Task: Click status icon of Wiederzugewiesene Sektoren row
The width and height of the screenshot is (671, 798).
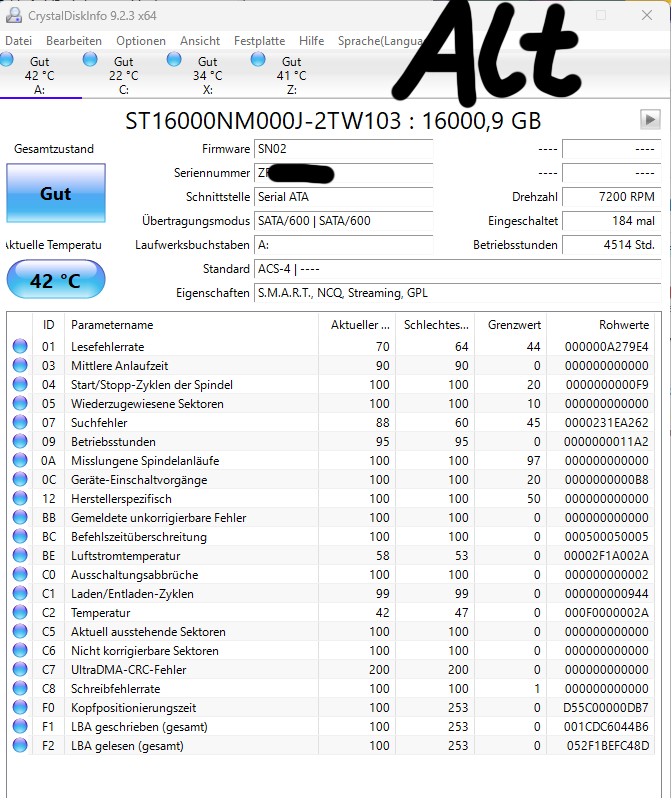Action: point(20,403)
